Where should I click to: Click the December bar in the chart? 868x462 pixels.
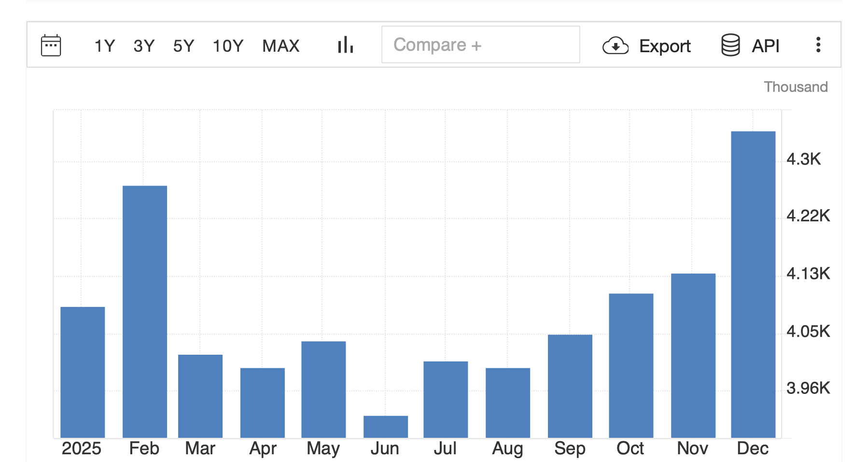(x=753, y=285)
